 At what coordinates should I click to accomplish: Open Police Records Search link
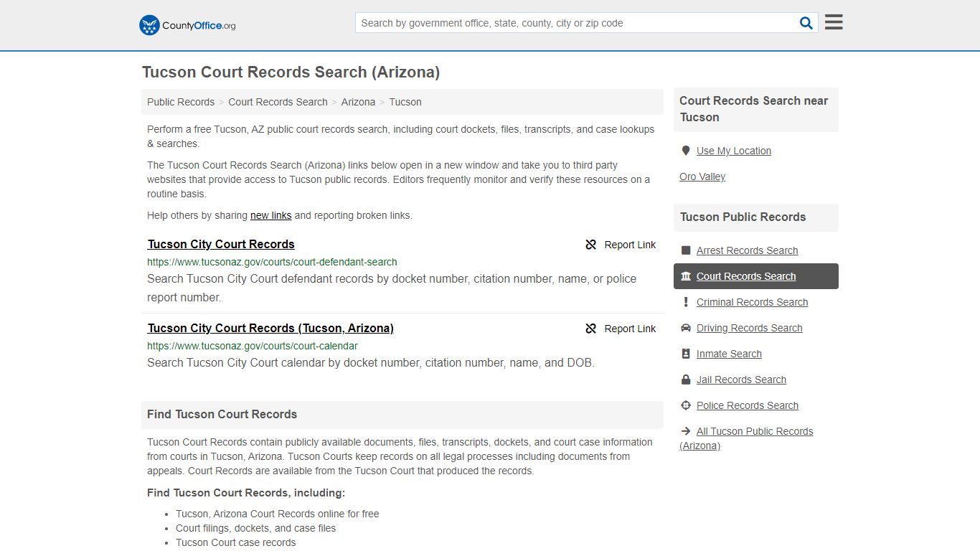tap(747, 405)
